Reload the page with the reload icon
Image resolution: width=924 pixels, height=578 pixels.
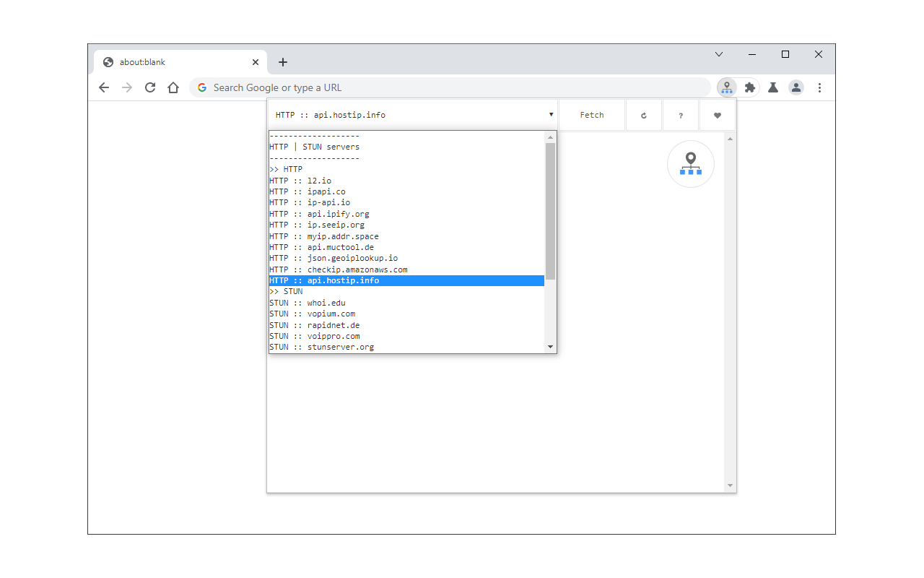point(150,87)
